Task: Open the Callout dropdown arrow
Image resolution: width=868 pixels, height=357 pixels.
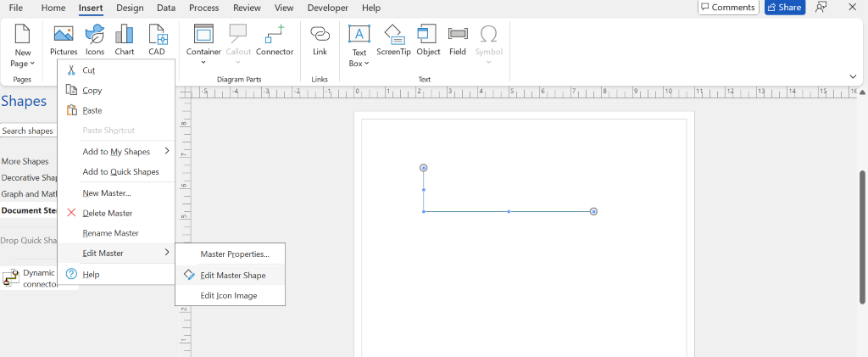Action: 238,63
